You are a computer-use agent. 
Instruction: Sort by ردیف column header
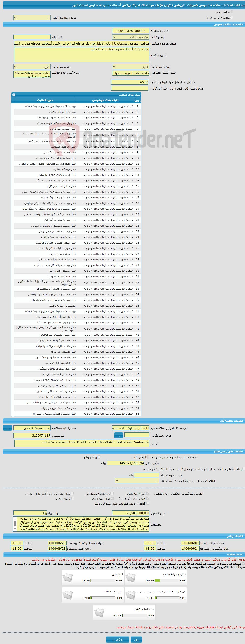pos(138,100)
